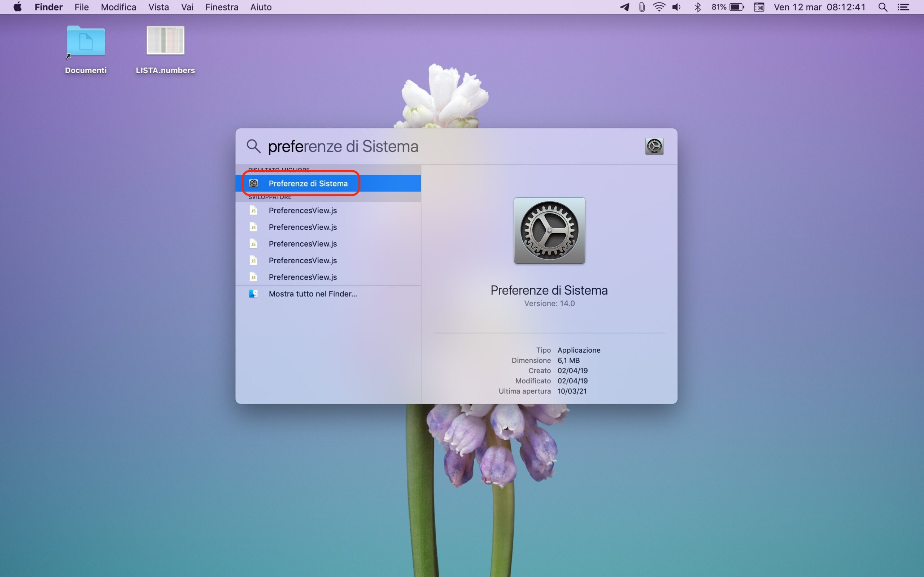Open Spotlight magnifier in menu bar
Image resolution: width=924 pixels, height=577 pixels.
[882, 7]
